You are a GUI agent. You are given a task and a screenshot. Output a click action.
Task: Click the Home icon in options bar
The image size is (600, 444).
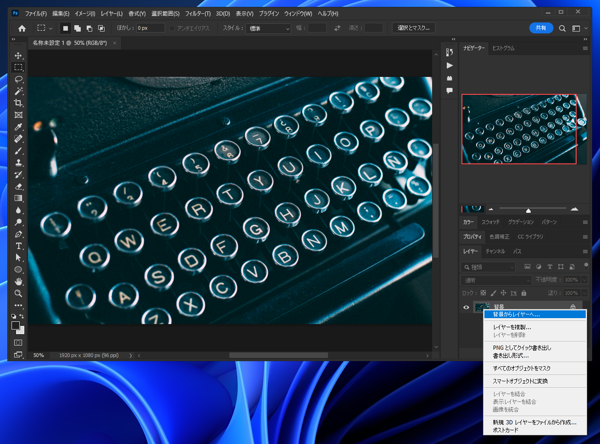[x=22, y=28]
